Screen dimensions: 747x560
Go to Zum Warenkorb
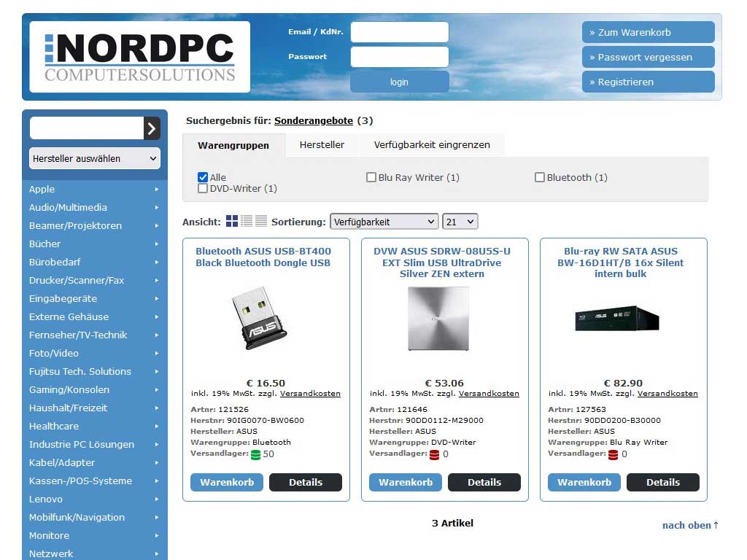(648, 32)
